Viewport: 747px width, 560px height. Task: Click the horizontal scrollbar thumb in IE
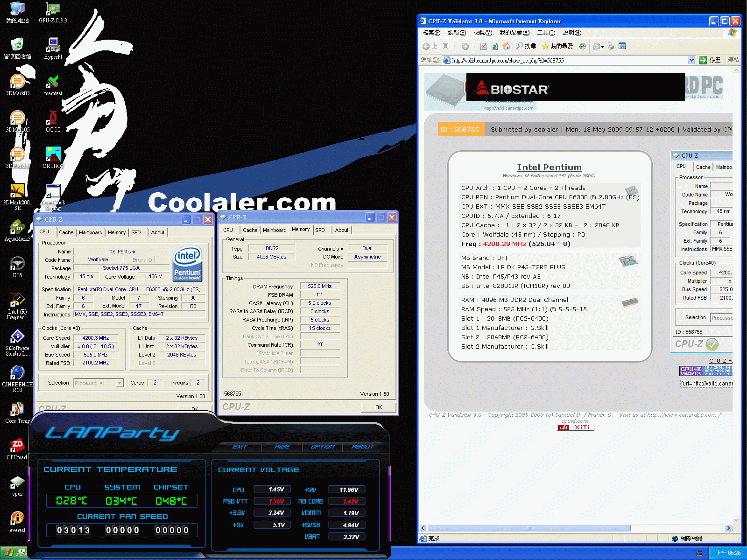(x=529, y=528)
